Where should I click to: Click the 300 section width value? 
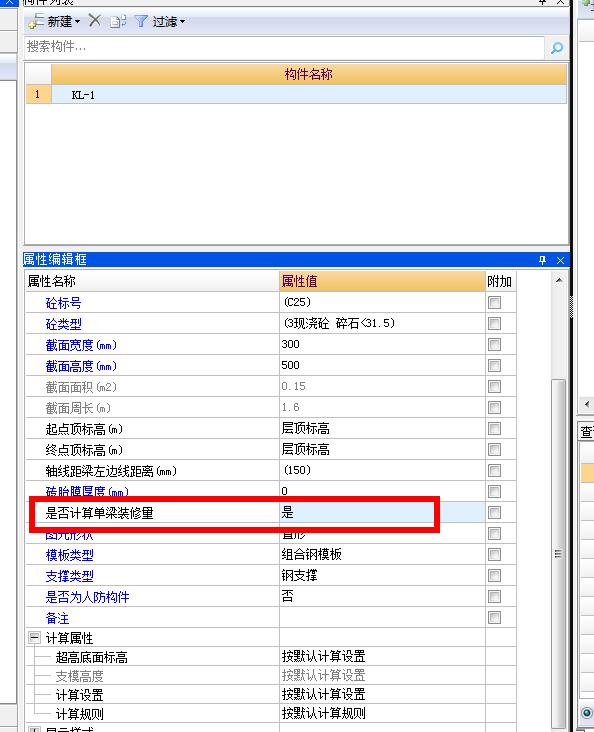(382, 345)
